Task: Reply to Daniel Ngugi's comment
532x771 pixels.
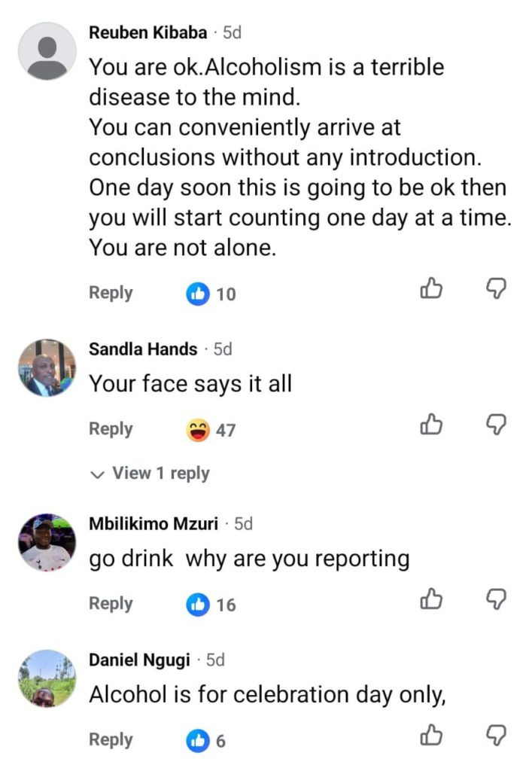Action: [x=111, y=740]
